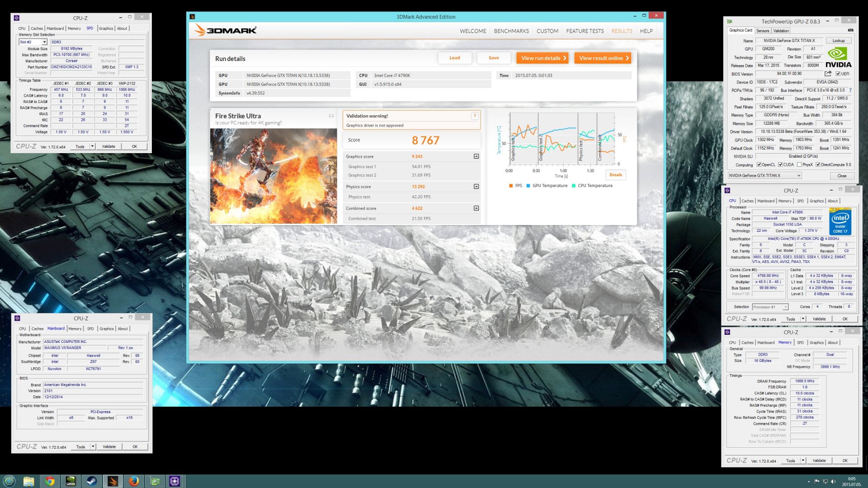This screenshot has width=868, height=488.
Task: Click the Validation warning help question mark
Action: coord(475,116)
